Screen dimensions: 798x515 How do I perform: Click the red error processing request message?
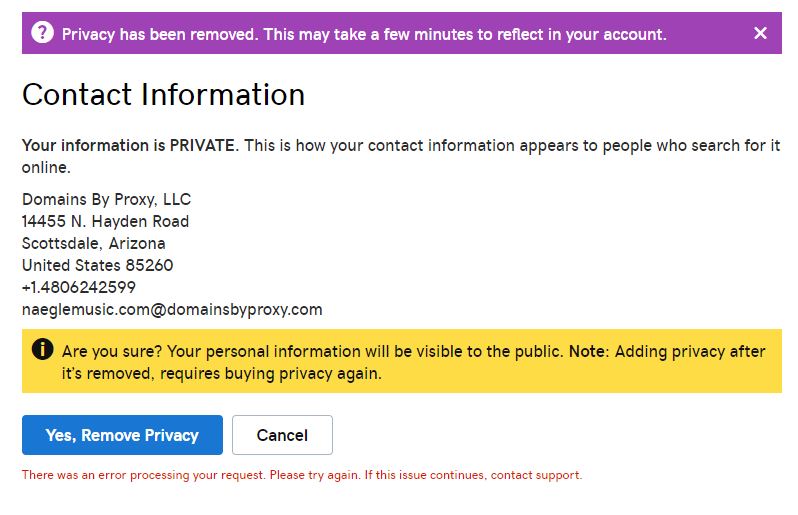[302, 475]
